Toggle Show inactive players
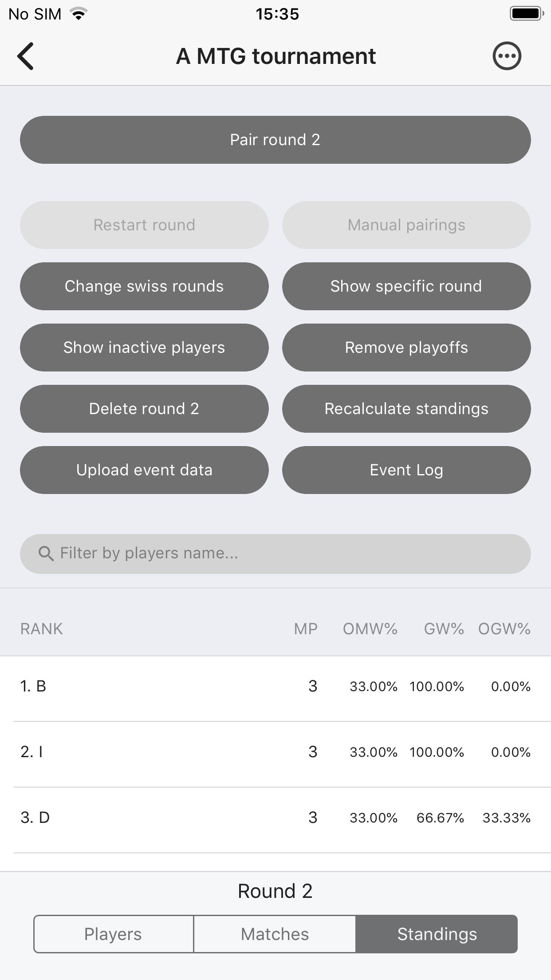551x980 pixels. 144,348
